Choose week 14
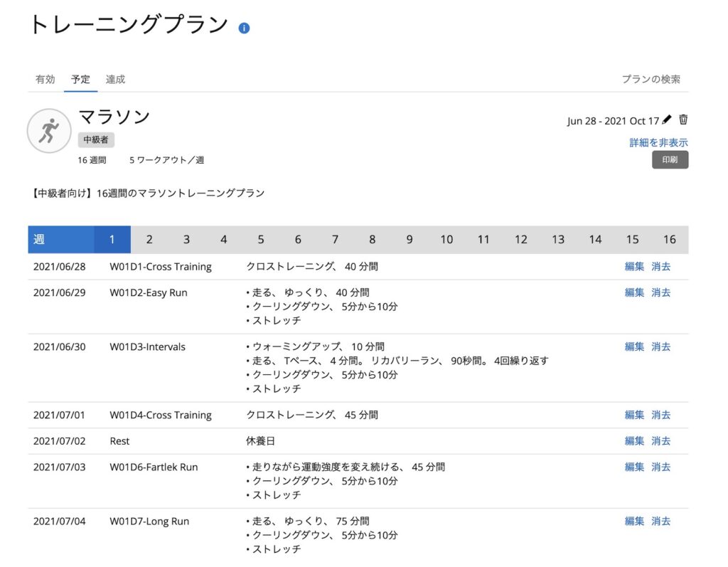This screenshot has height=567, width=728. 595,239
